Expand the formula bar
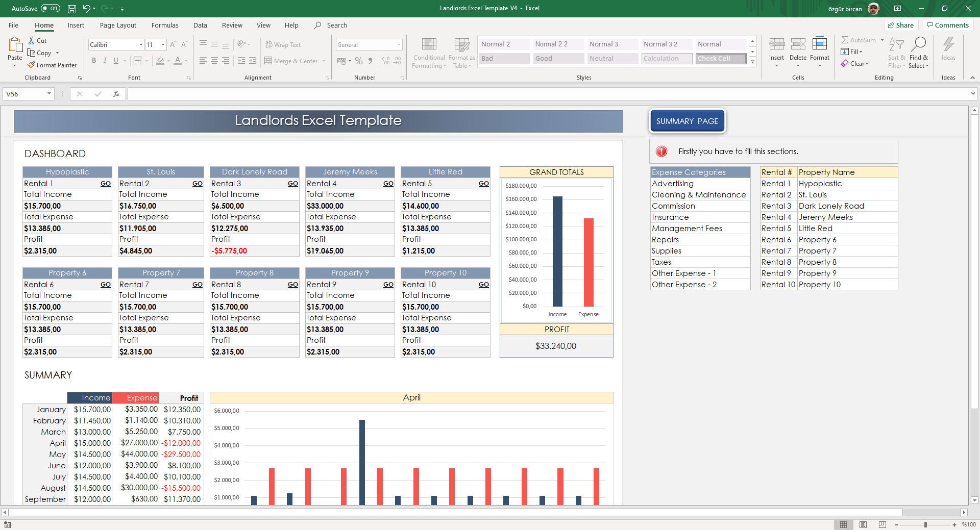Screen dimensions: 980x530 click(x=973, y=94)
